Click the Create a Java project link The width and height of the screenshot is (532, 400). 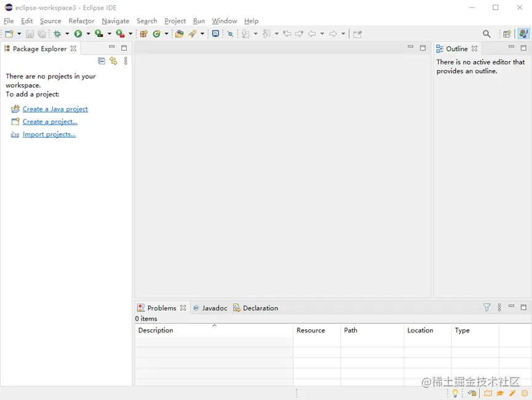pos(55,109)
